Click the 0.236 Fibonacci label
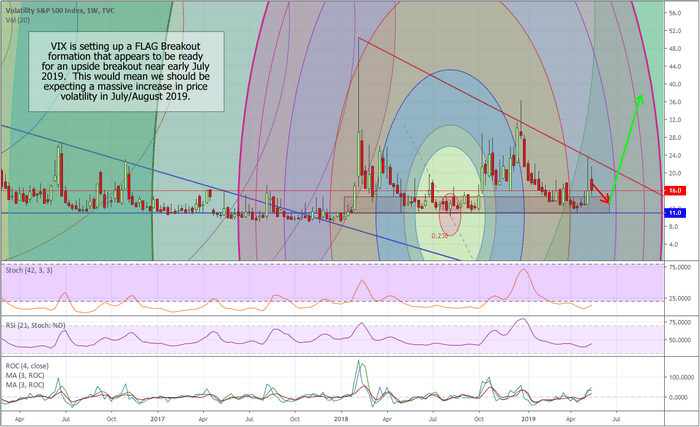Viewport: 700px width, 427px height. (439, 235)
